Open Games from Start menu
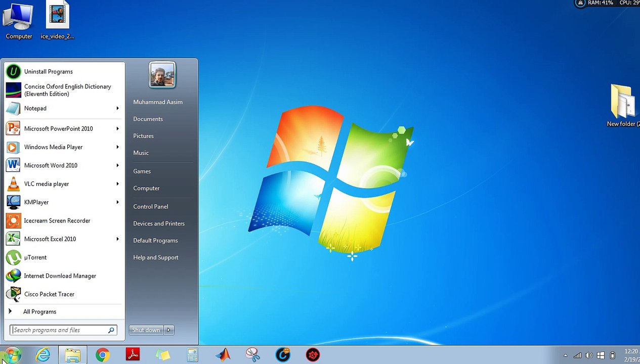Viewport: 640px width, 364px height. (142, 171)
